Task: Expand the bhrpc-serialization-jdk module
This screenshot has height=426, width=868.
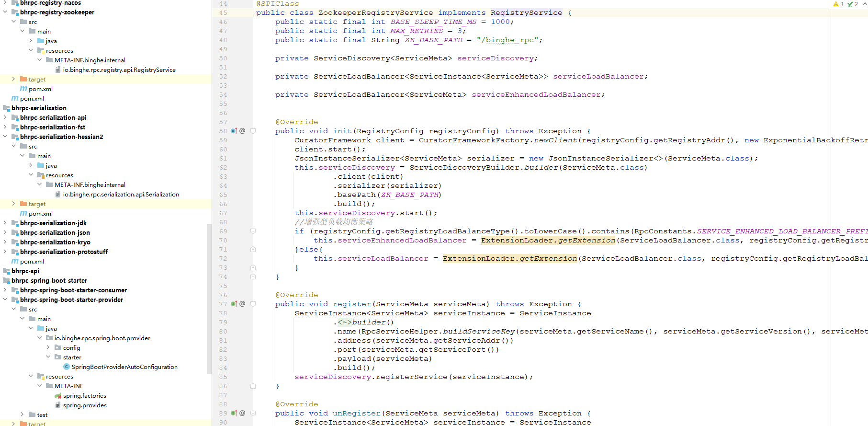Action: click(x=5, y=223)
